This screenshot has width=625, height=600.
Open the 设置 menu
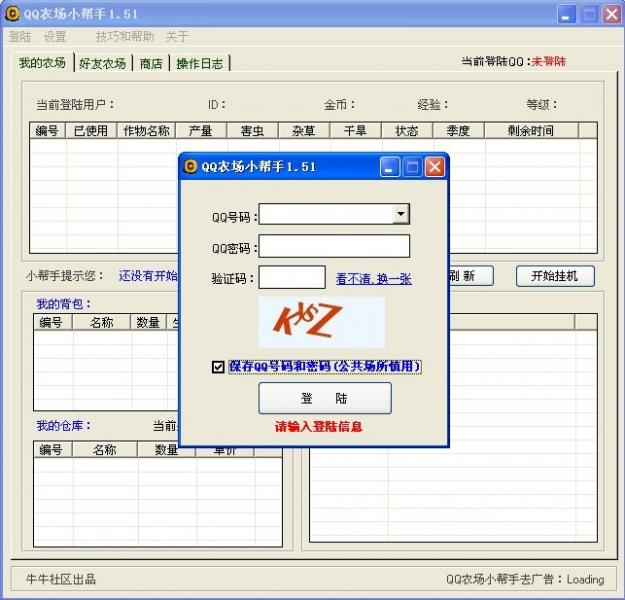(55, 37)
